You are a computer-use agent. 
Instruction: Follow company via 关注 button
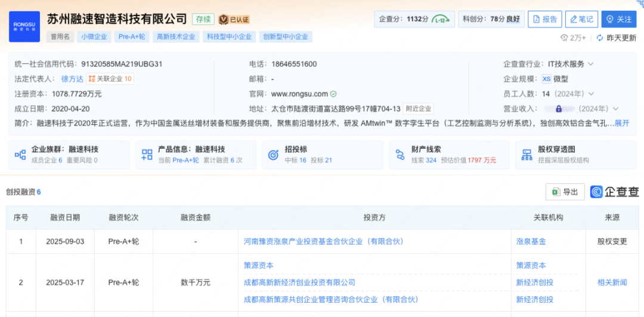pos(618,19)
